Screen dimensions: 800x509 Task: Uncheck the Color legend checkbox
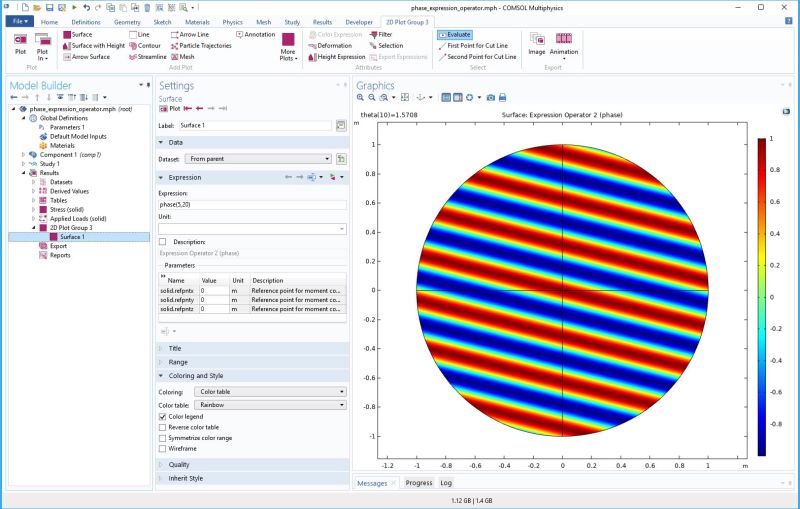coord(163,417)
